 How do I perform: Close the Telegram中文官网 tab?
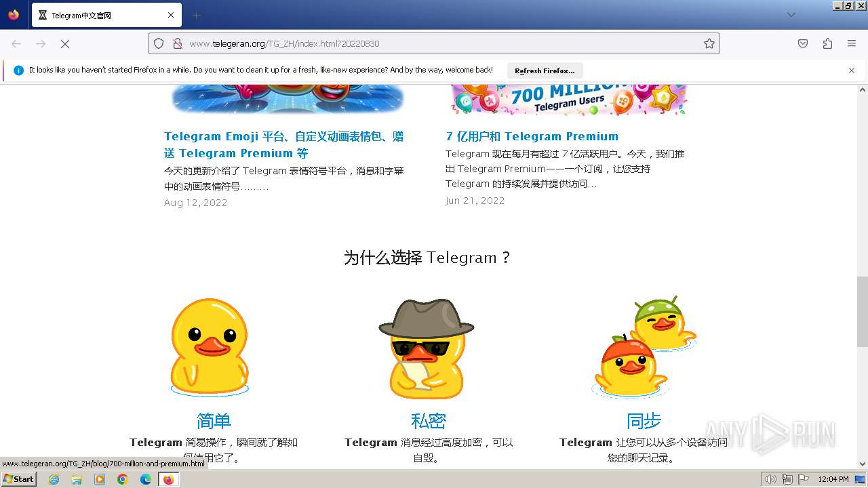click(171, 15)
